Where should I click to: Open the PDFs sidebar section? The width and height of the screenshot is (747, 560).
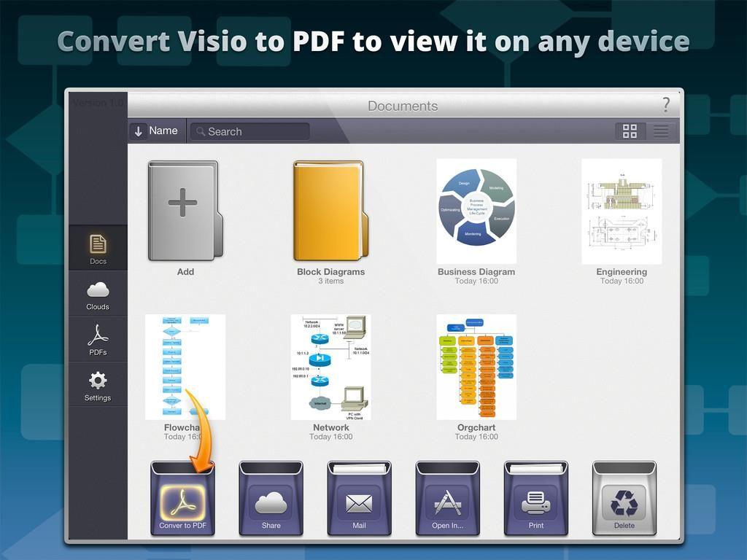98,340
